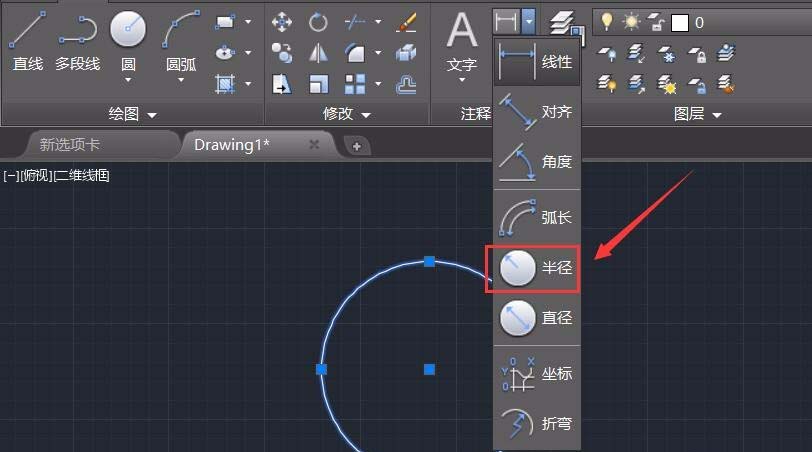Viewport: 812px width, 452px height.
Task: Click Turn All Layers On icon
Action: point(606,84)
